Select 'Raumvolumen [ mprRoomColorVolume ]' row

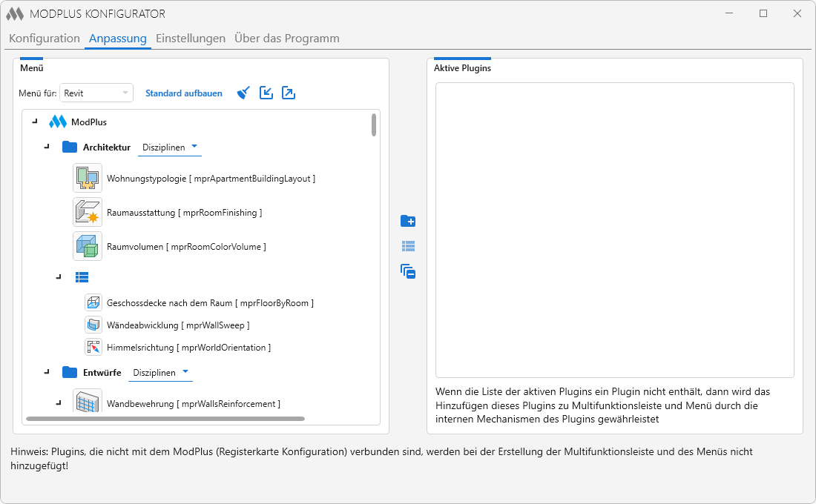pos(186,247)
